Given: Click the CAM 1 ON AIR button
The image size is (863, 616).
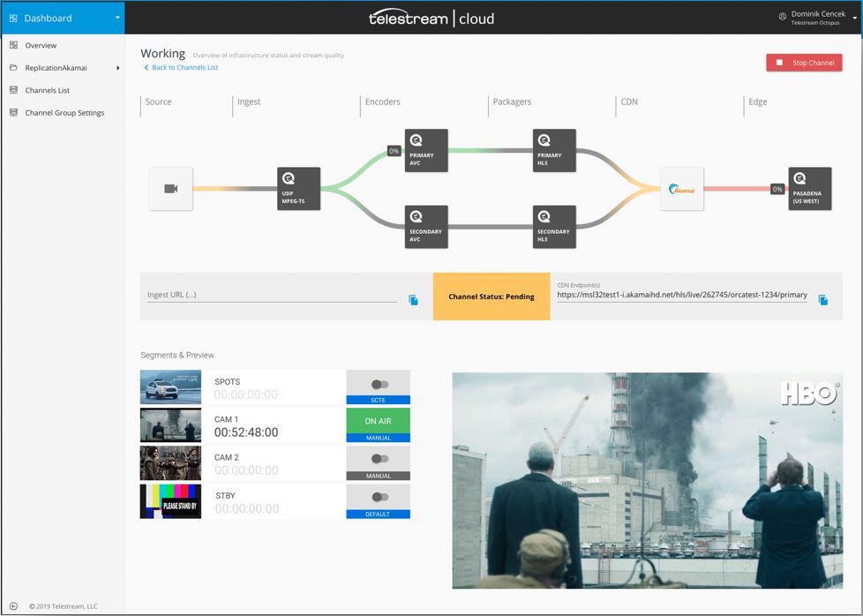Looking at the screenshot, I should click(378, 421).
